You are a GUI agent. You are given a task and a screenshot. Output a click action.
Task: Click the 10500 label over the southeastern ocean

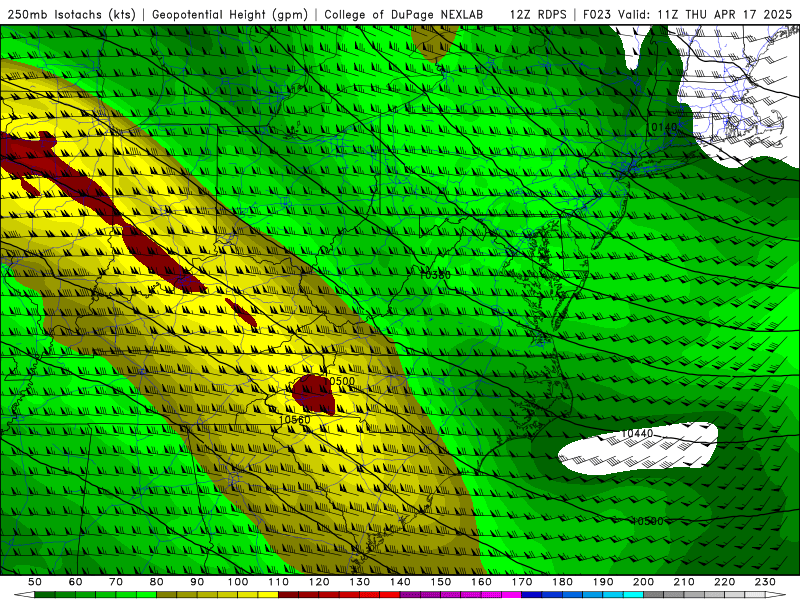coord(647,521)
